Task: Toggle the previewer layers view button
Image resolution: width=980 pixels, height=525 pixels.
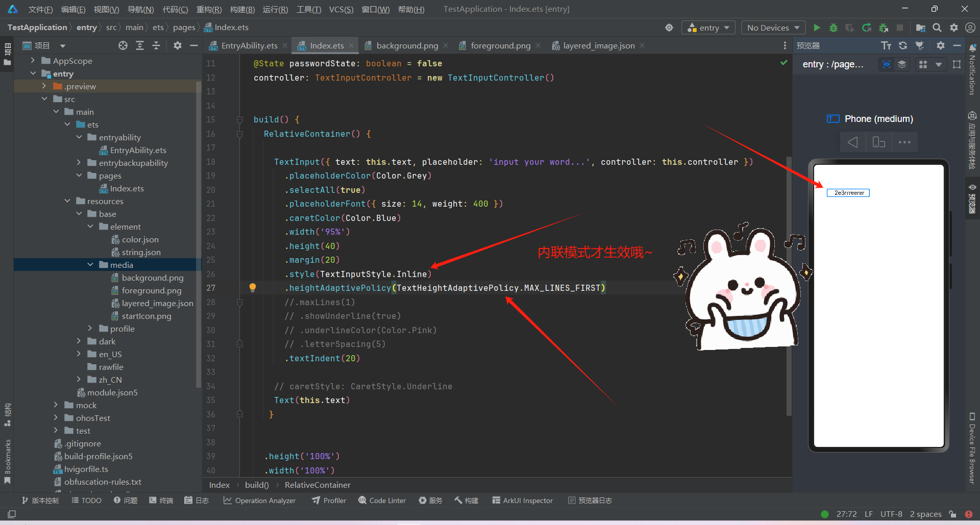Action: tap(902, 64)
